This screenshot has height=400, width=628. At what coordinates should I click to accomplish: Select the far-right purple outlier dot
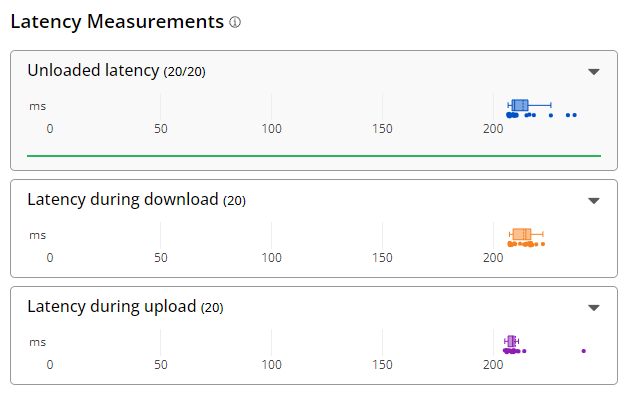583,351
